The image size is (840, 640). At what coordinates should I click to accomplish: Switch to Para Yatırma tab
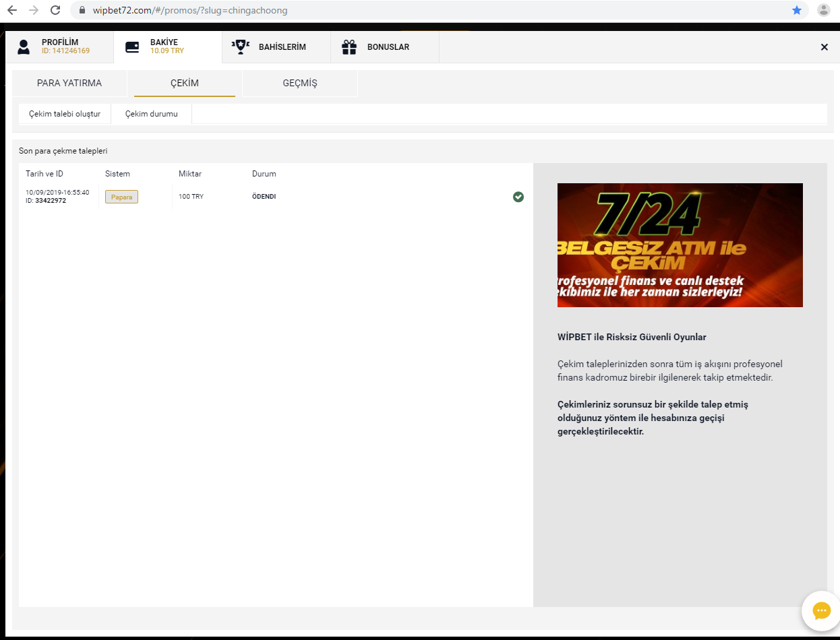point(69,84)
